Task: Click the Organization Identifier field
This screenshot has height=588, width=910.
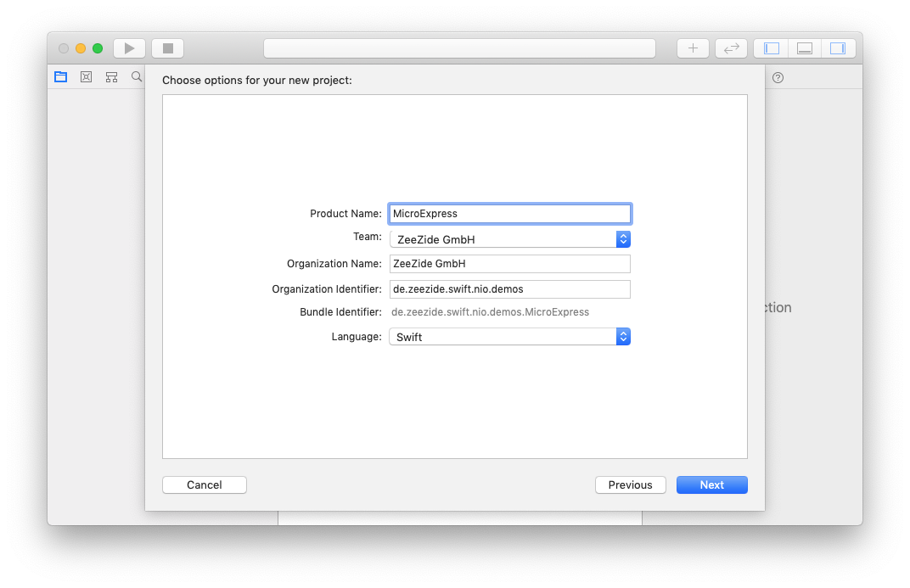Action: [510, 289]
